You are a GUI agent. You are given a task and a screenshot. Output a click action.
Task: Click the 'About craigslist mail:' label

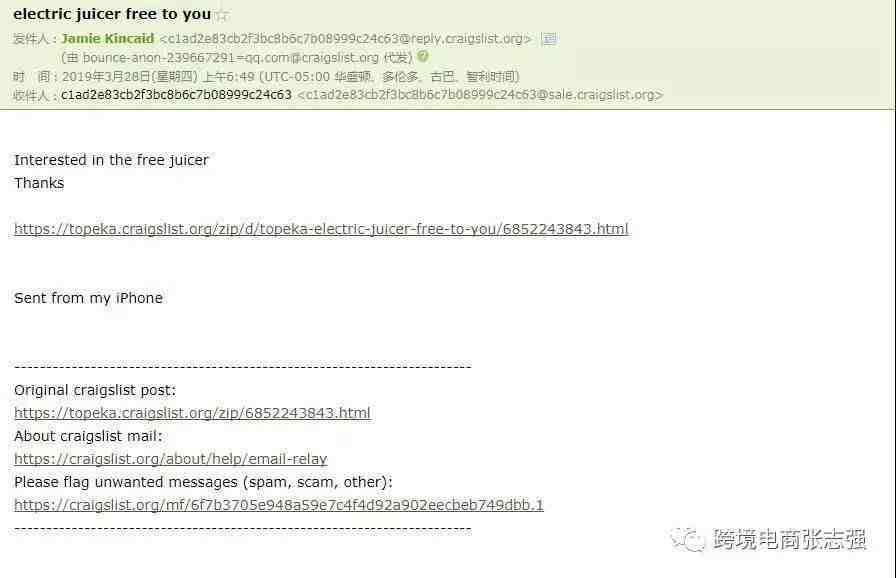click(88, 436)
